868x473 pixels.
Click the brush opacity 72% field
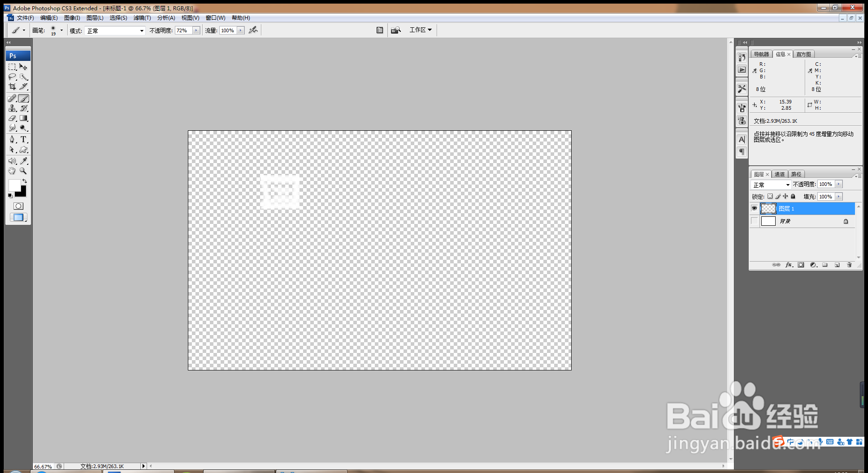pos(183,30)
